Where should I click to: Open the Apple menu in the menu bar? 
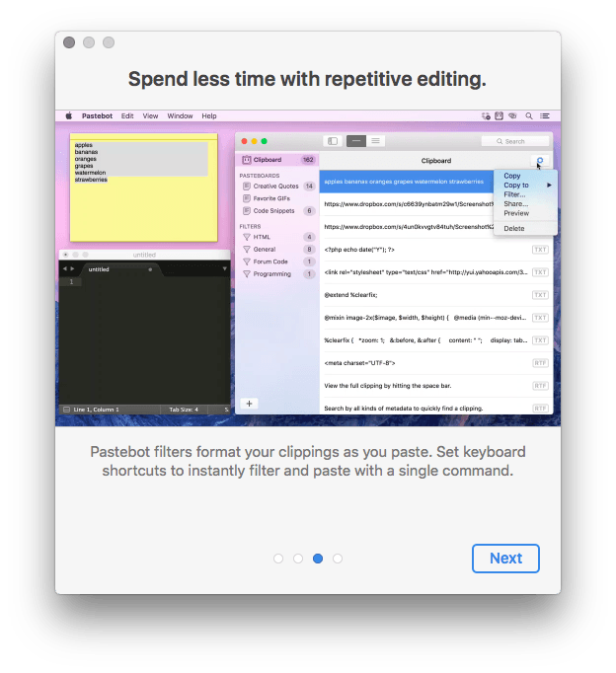69,115
